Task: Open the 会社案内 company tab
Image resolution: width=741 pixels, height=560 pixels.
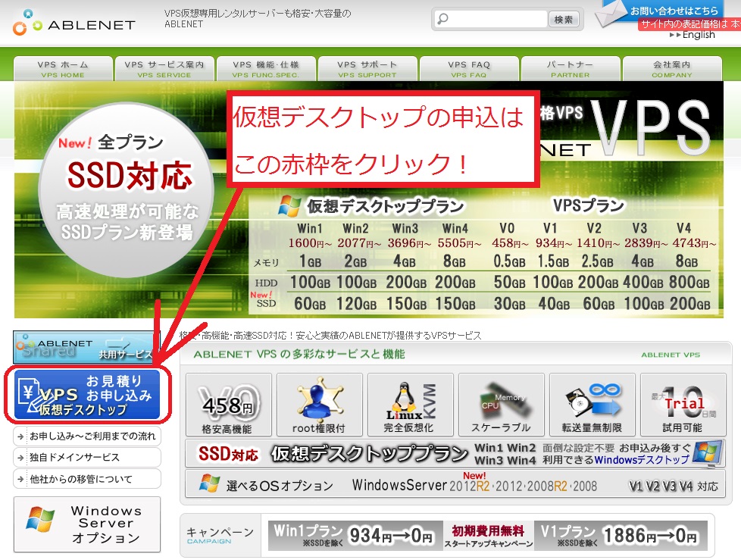Action: [x=672, y=69]
